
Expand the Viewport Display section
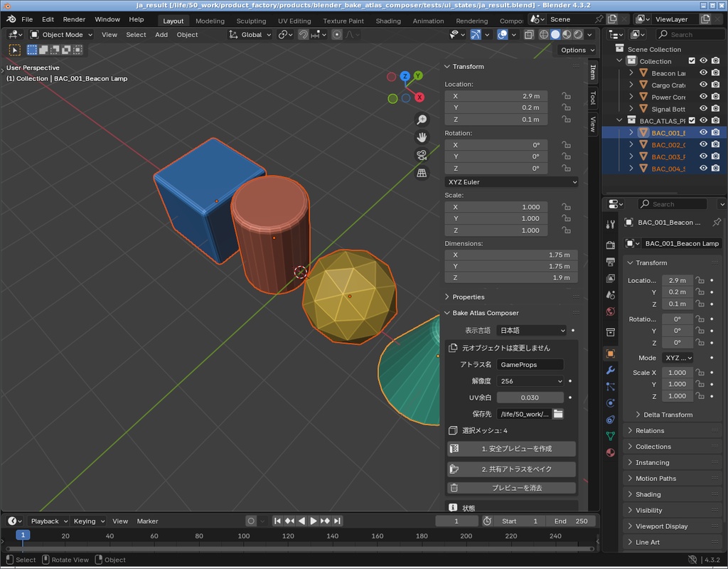661,526
